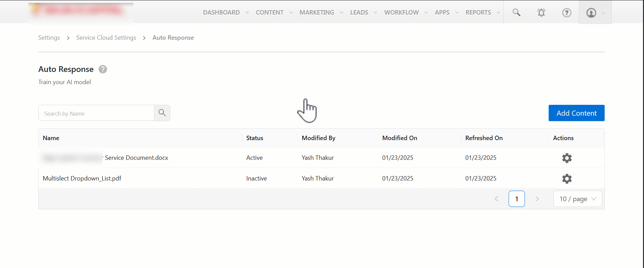Click the search magnifier in top navigation
Screen dimensions: 644x268
pos(516,13)
